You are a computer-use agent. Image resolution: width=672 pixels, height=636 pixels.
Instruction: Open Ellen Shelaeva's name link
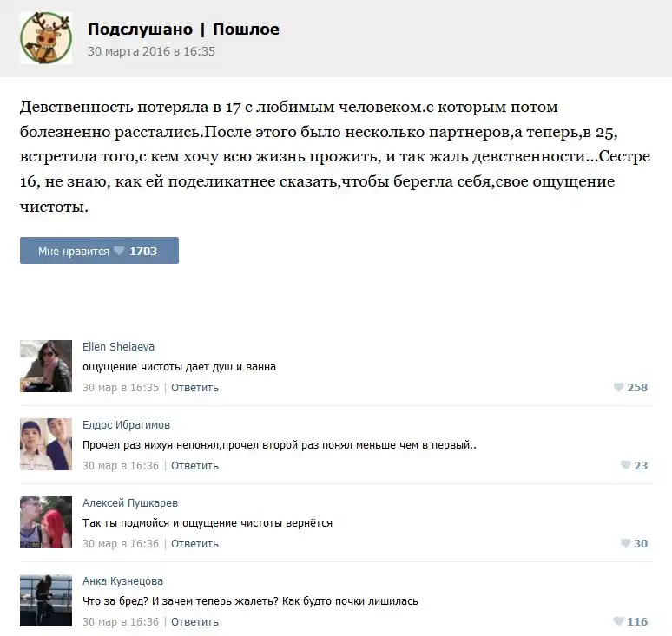pyautogui.click(x=118, y=346)
